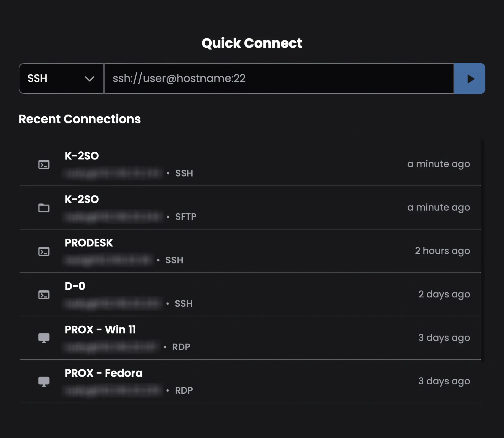Open the PRODESK recent connection
This screenshot has width=504, height=438.
coord(89,243)
